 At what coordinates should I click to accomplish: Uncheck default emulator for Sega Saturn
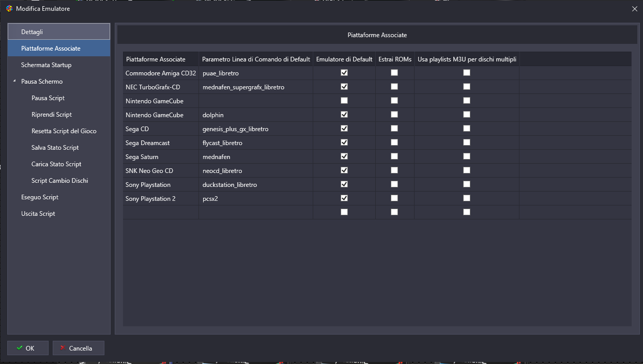click(344, 156)
